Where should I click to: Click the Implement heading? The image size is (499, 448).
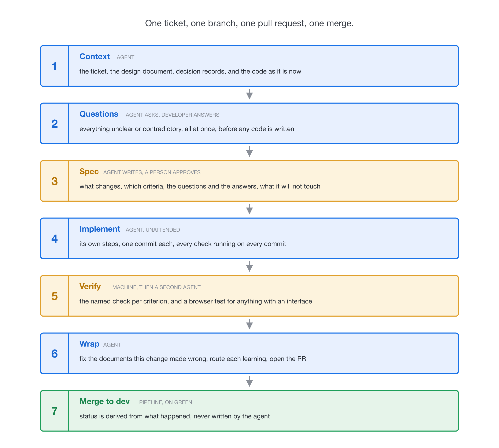(x=100, y=229)
